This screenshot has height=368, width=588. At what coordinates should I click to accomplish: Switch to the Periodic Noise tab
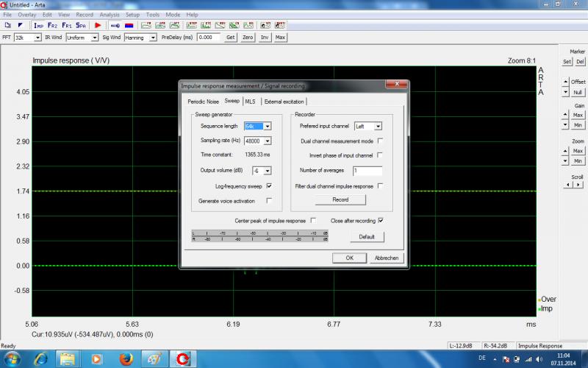point(202,102)
